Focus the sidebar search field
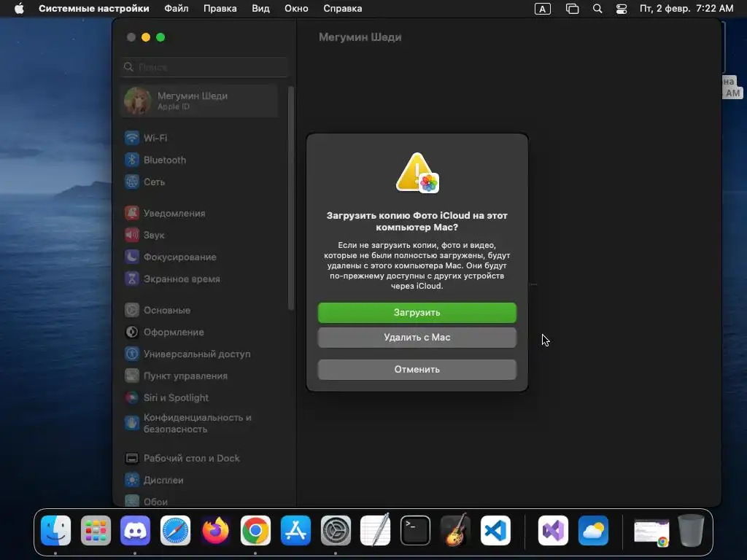The width and height of the screenshot is (747, 560). [205, 67]
